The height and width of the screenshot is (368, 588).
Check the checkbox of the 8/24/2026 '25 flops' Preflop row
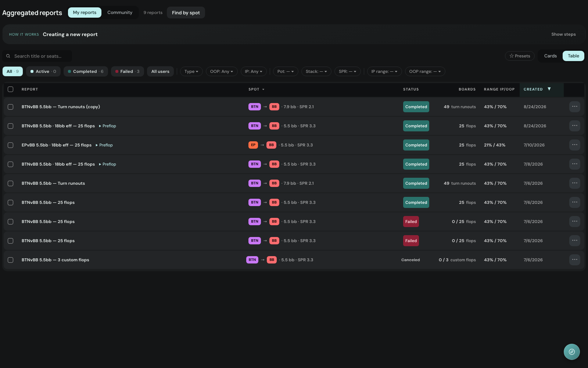[11, 126]
